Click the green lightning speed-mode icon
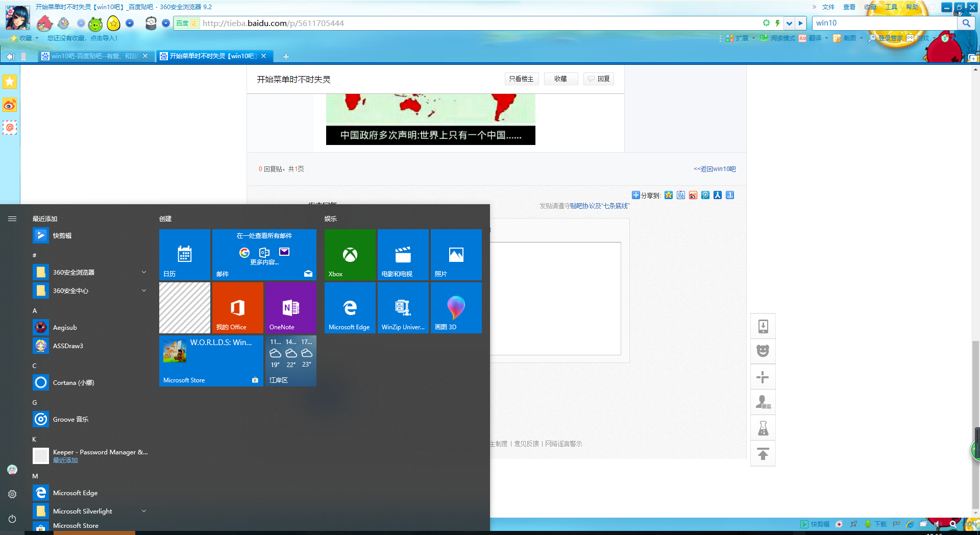The image size is (980, 535). 777,23
